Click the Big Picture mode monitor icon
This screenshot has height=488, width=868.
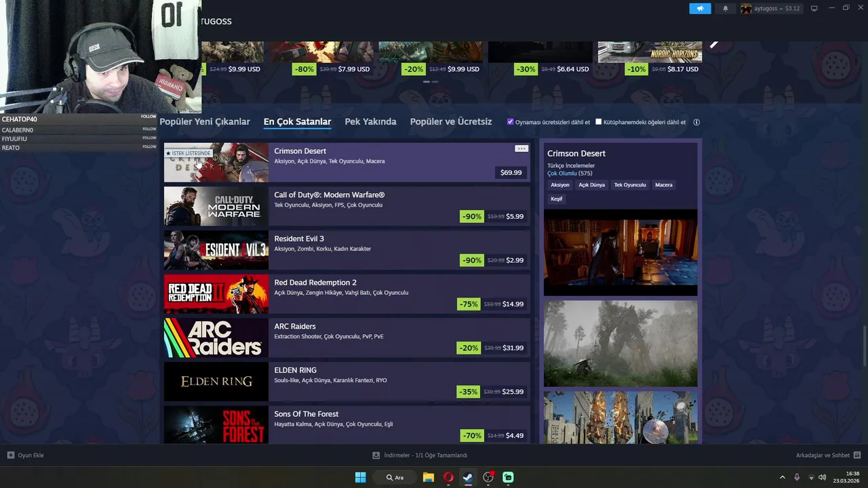(814, 8)
